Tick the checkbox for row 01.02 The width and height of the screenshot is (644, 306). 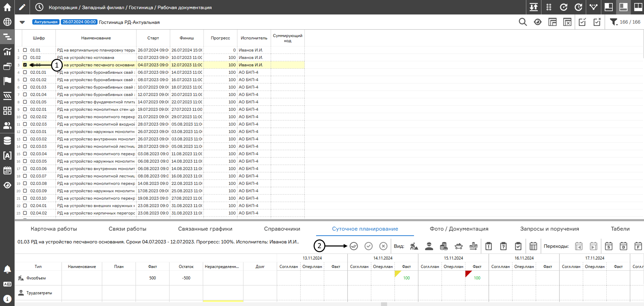pos(25,58)
